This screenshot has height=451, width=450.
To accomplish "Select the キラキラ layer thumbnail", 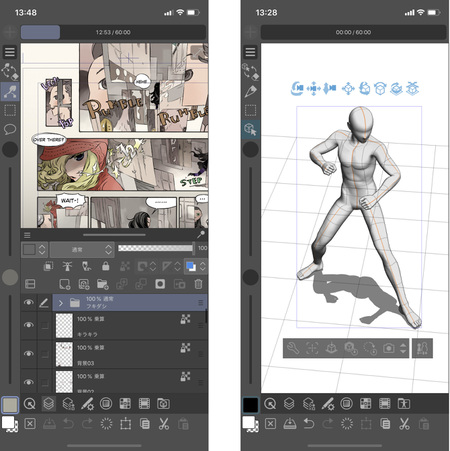I will tap(64, 325).
